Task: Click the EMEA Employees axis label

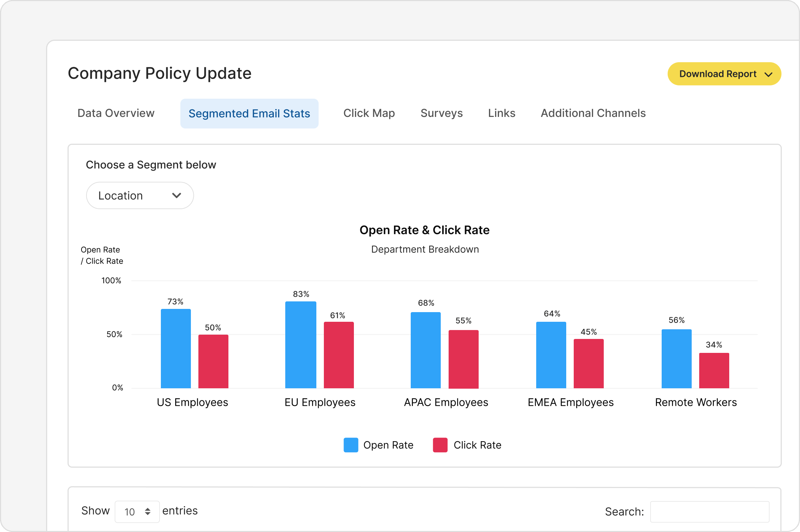Action: coord(571,403)
